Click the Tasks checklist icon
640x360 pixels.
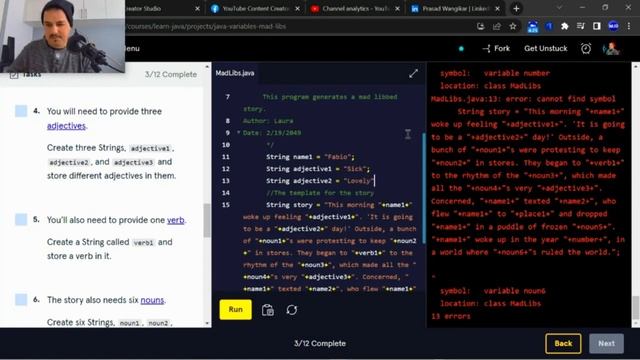[14, 75]
